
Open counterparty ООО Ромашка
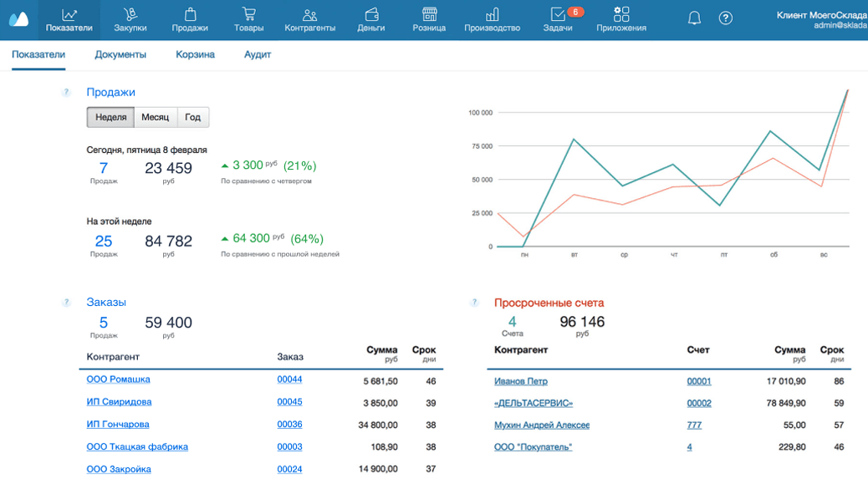(x=118, y=379)
